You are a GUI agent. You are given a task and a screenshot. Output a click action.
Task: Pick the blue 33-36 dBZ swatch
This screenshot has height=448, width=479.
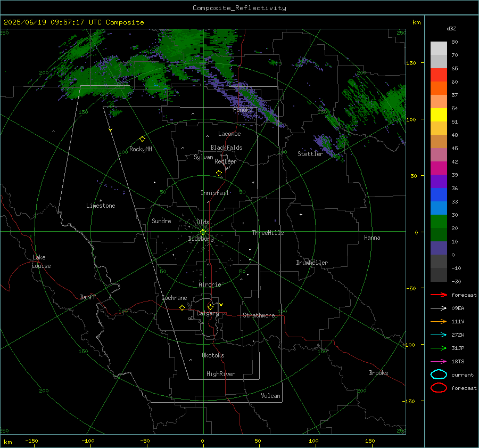(x=439, y=194)
